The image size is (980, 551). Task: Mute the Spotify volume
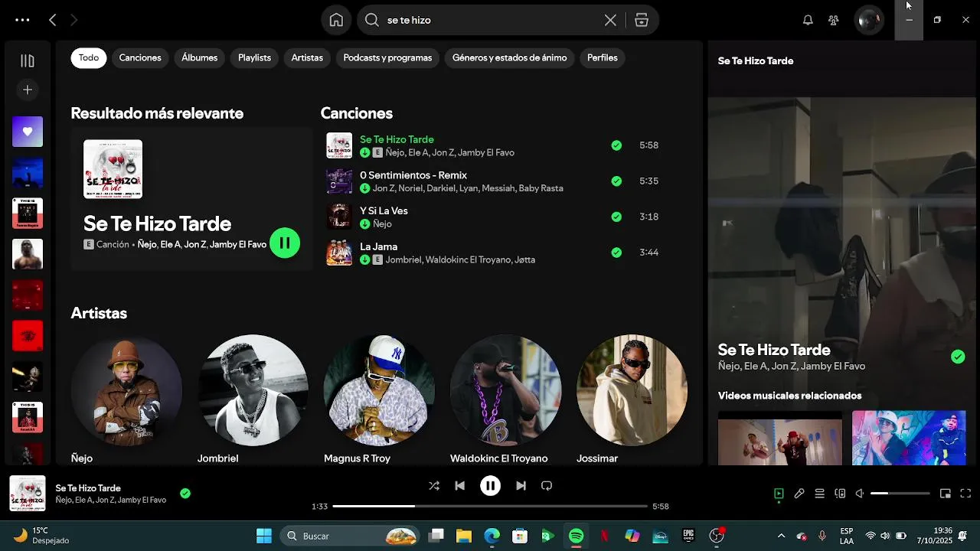pyautogui.click(x=860, y=494)
